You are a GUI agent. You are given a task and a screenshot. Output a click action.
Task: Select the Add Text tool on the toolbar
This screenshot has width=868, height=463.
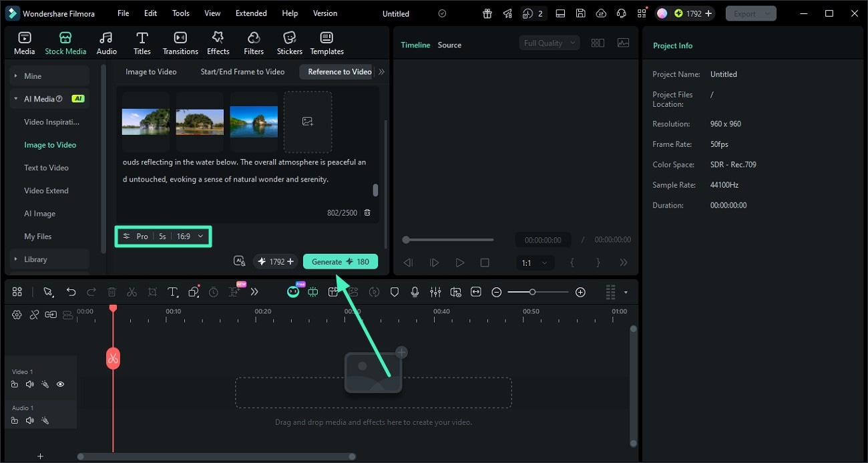[x=172, y=292]
